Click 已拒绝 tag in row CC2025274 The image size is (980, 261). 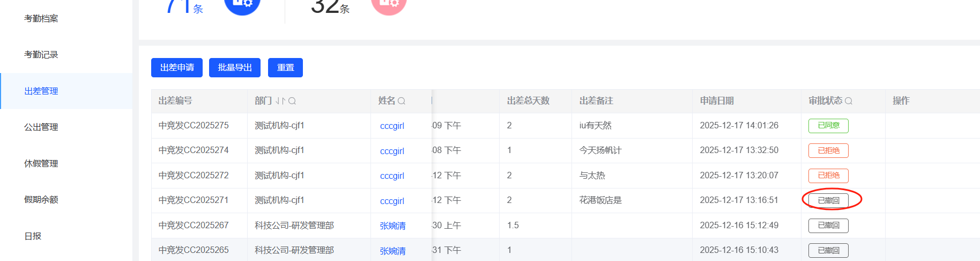pyautogui.click(x=828, y=150)
